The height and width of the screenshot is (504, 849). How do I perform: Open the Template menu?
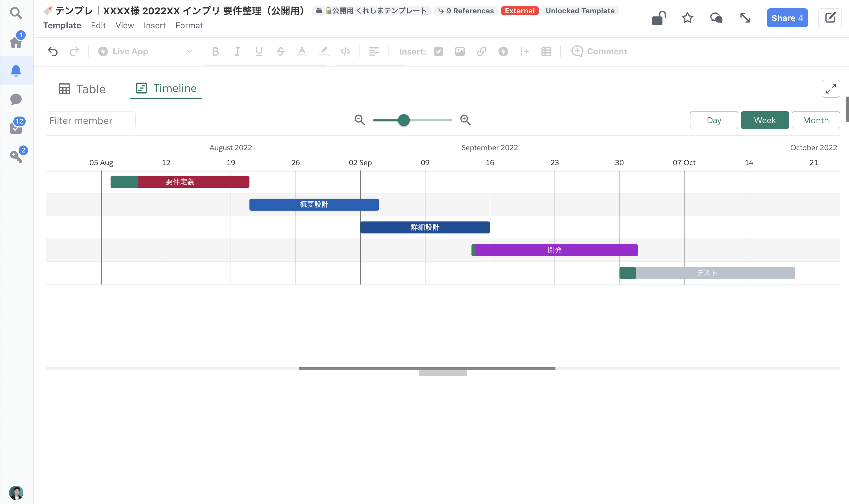(x=62, y=26)
